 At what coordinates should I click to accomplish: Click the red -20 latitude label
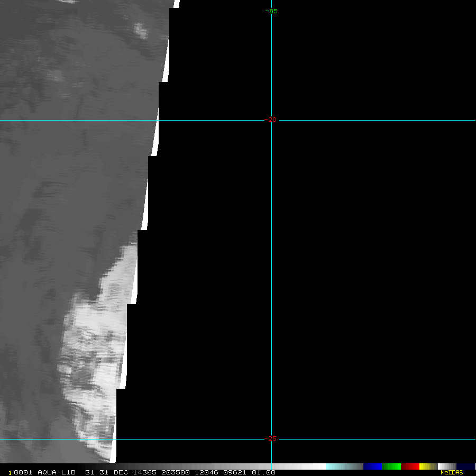(x=270, y=120)
